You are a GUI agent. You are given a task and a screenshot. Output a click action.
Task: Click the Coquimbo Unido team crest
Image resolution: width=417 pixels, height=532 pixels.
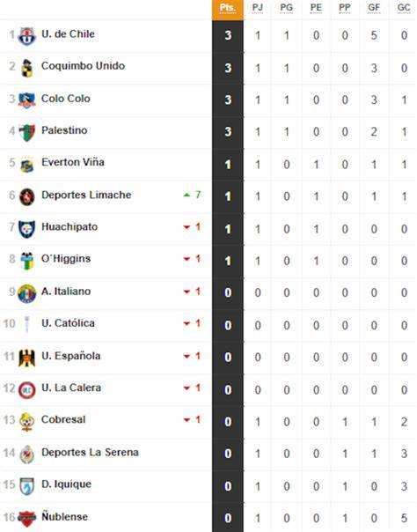pos(27,68)
